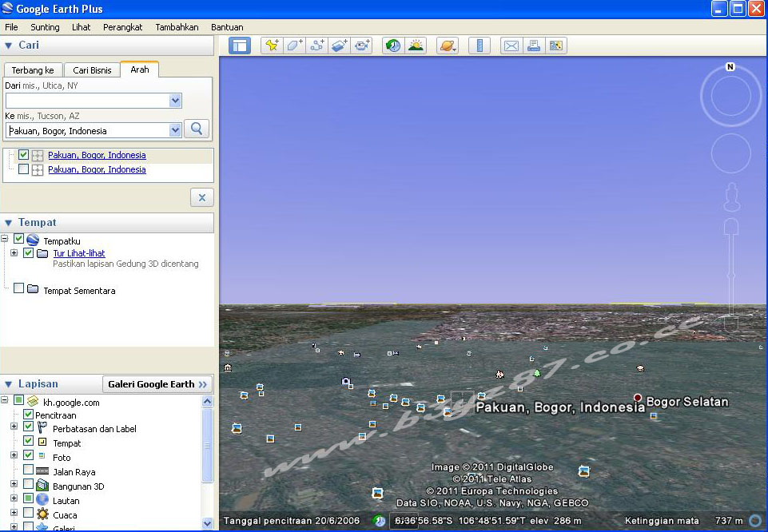Enable the Bangunan 3D layer checkbox
The width and height of the screenshot is (768, 532).
coord(29,484)
